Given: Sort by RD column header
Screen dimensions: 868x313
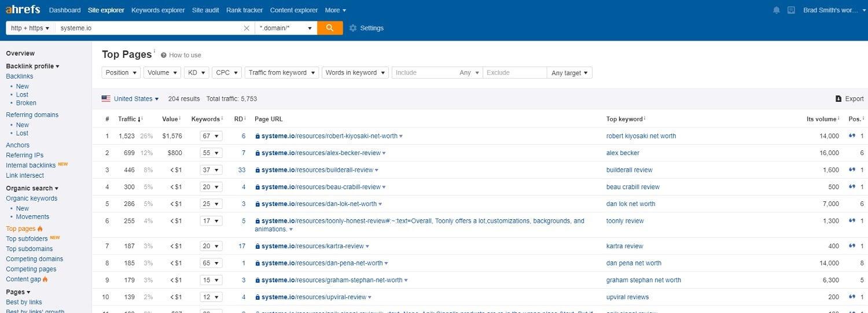Looking at the screenshot, I should point(238,119).
